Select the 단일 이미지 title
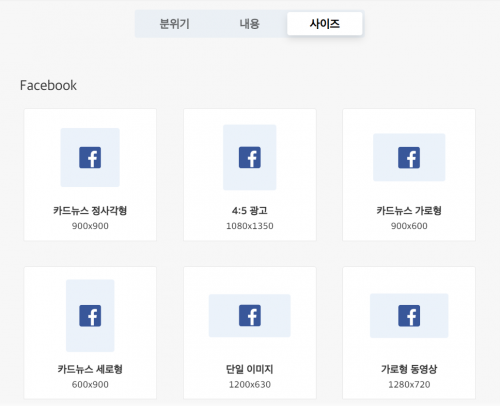The image size is (500, 406). (250, 369)
